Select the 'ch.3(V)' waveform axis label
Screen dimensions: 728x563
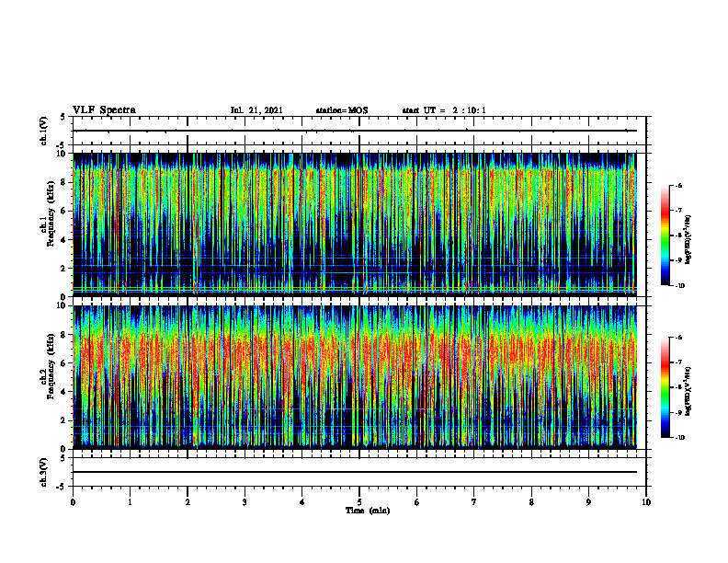pyautogui.click(x=43, y=472)
